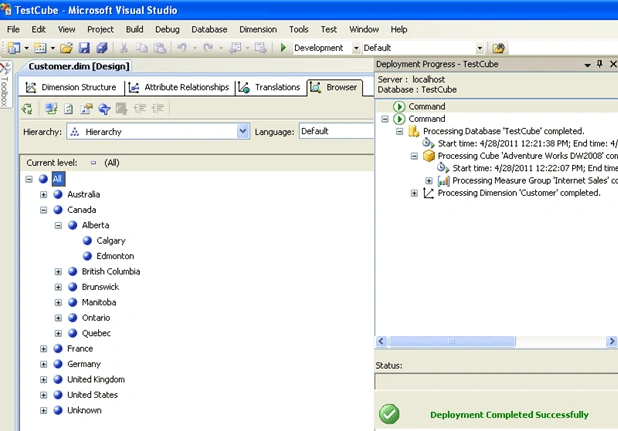Click the Save All toolbar icon
This screenshot has height=431, width=618.
[x=102, y=48]
